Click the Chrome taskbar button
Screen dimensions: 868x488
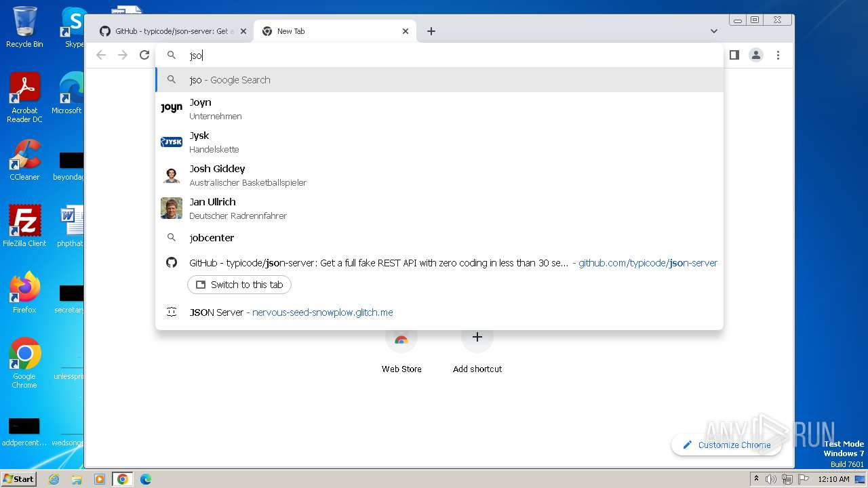(x=123, y=479)
